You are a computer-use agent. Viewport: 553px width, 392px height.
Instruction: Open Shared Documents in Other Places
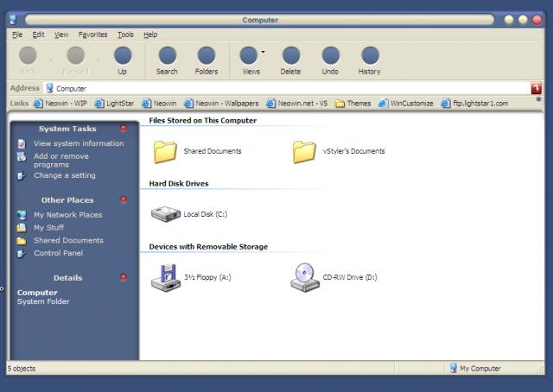click(x=68, y=240)
